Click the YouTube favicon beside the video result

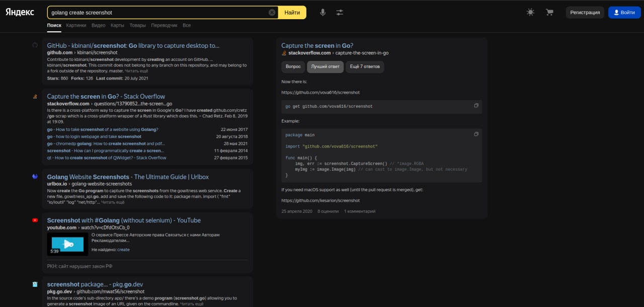tap(35, 220)
